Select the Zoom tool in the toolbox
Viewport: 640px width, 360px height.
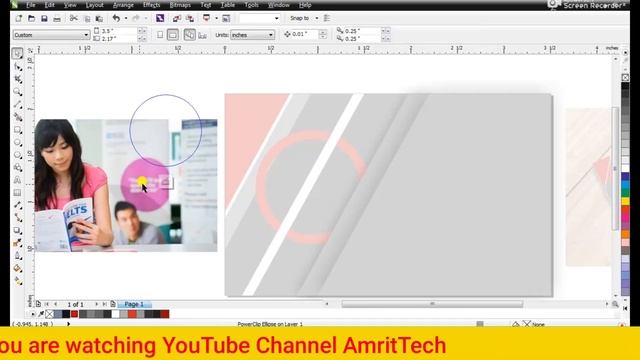pyautogui.click(x=18, y=92)
